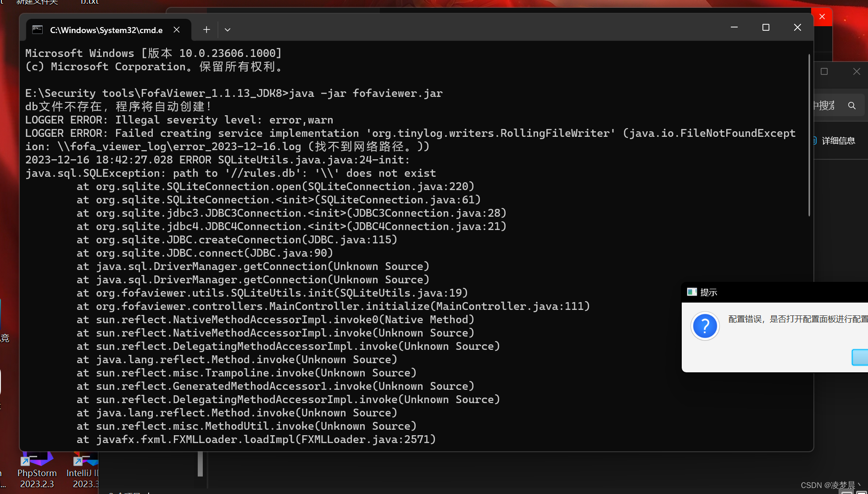Click the 提示 dialog title bar icon
This screenshot has height=494, width=868.
692,292
